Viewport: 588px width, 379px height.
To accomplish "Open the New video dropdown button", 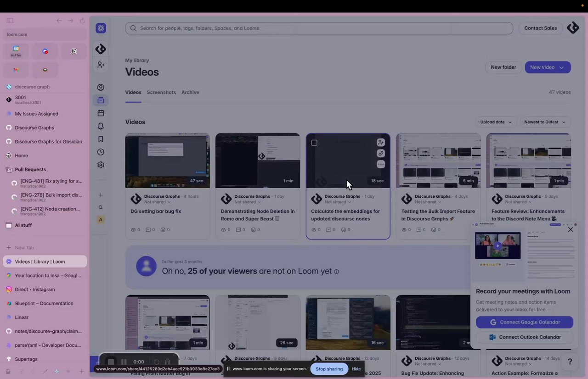I will (x=548, y=67).
